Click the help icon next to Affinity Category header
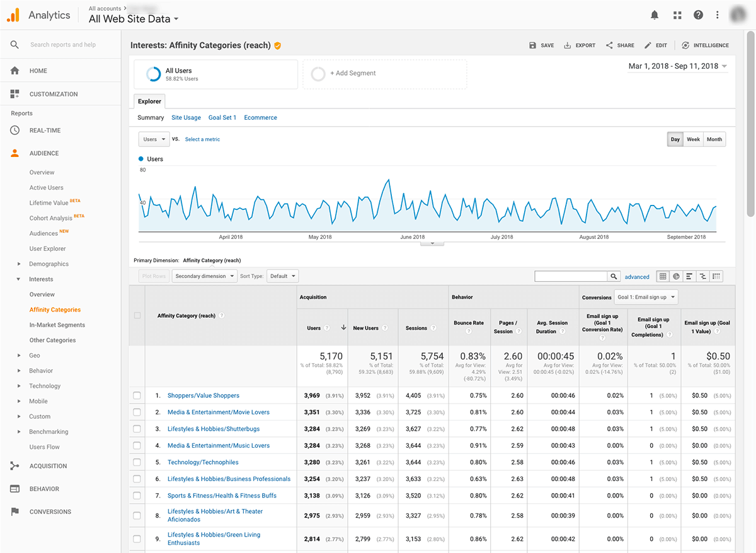Screen dimensions: 756x553 click(x=222, y=316)
